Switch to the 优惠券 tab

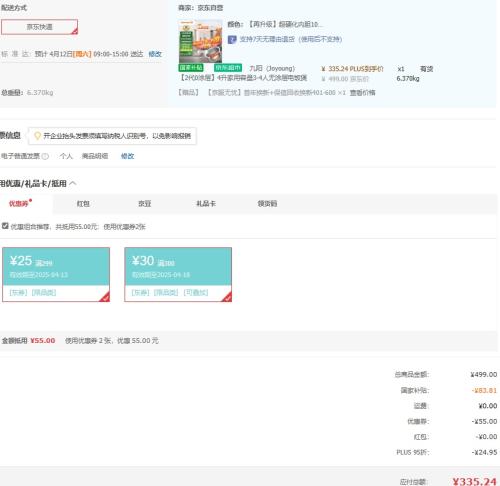point(19,204)
